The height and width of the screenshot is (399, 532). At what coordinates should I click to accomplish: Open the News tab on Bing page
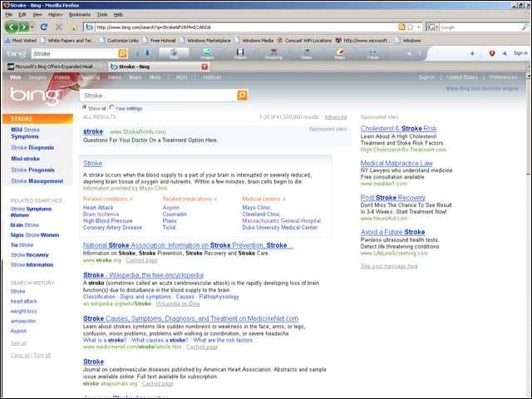[x=115, y=77]
